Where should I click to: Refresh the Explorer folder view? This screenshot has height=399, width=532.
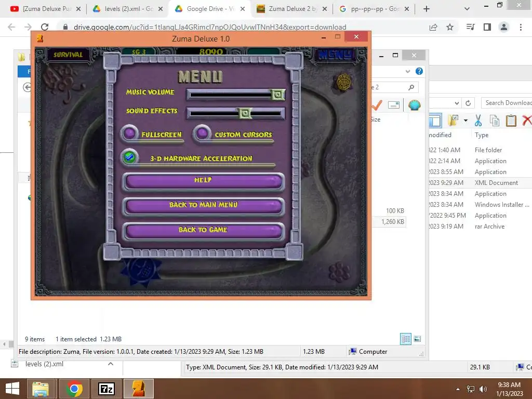[468, 103]
